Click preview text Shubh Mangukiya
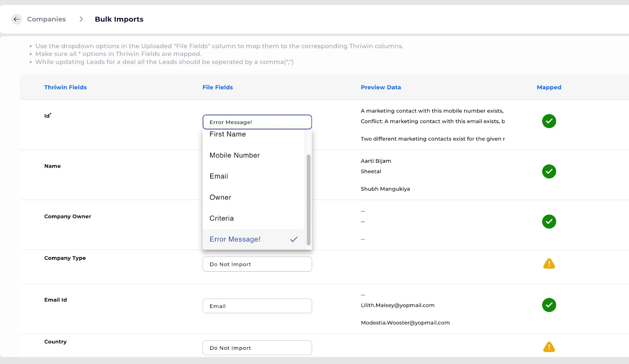Screen dimensions: 629x364 [385, 189]
